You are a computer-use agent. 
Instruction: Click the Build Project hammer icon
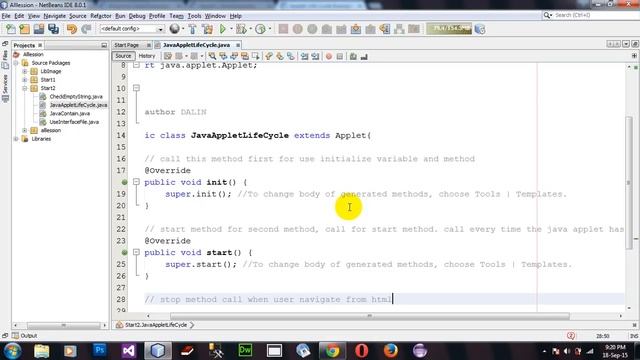(192, 29)
